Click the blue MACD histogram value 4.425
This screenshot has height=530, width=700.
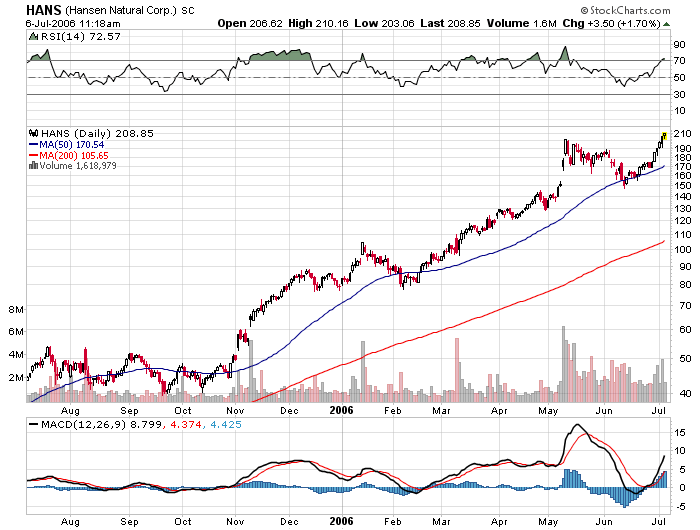226,425
